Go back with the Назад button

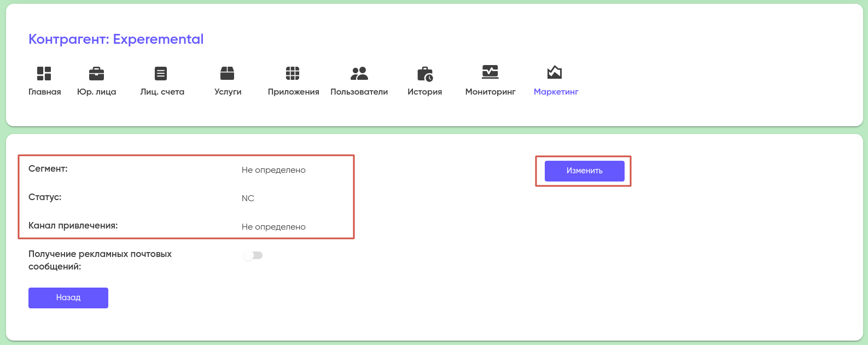coord(68,297)
